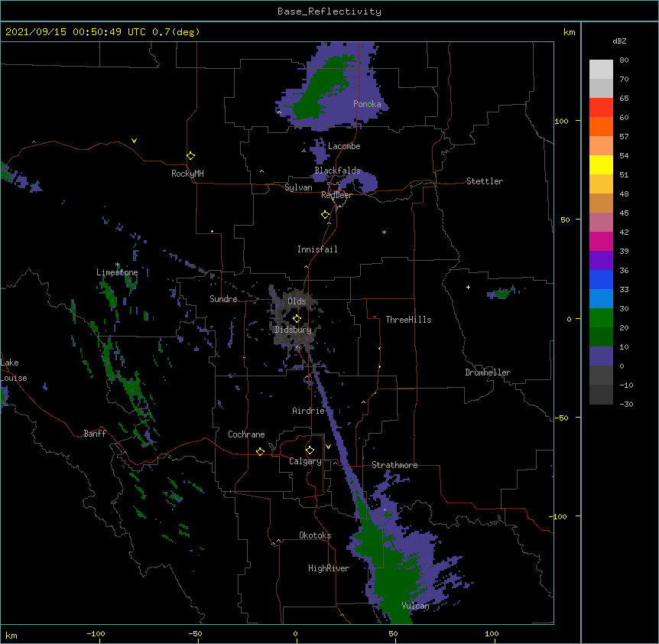The height and width of the screenshot is (644, 659).
Task: Select the bright blue 36-33 dBZ swatch
Action: click(x=601, y=279)
